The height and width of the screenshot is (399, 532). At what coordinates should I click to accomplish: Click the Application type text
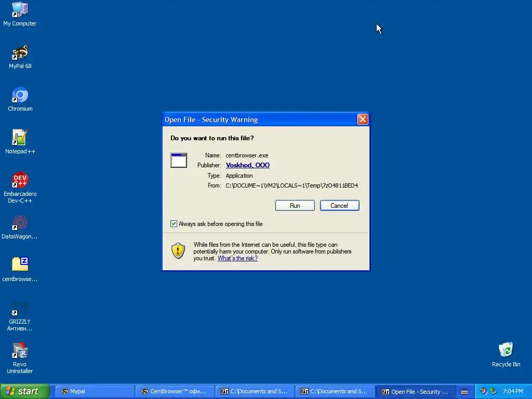click(239, 176)
